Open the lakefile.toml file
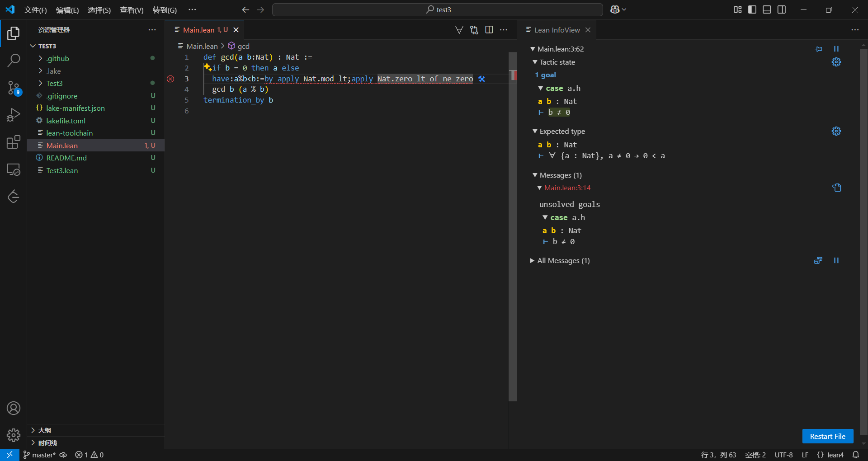The width and height of the screenshot is (868, 461). (x=66, y=121)
